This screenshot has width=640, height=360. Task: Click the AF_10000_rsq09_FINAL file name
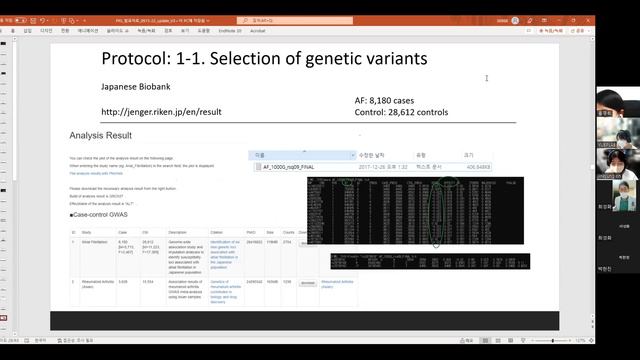click(289, 167)
